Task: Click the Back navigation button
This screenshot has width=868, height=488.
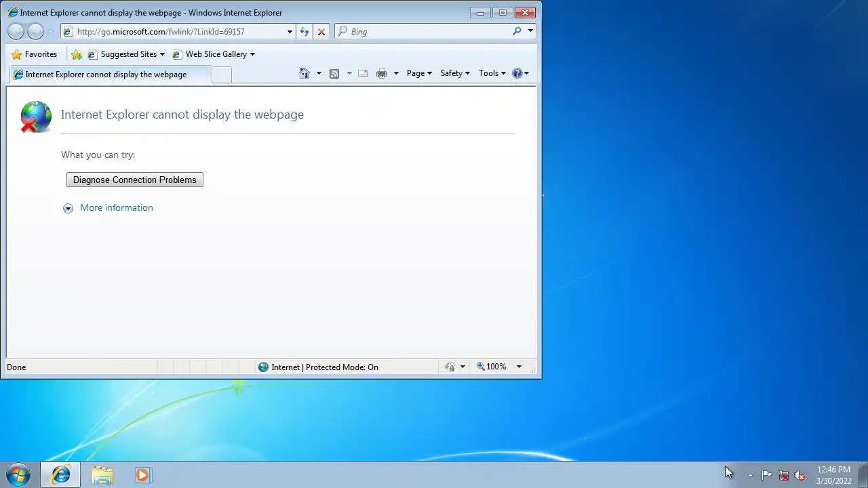Action: 16,31
